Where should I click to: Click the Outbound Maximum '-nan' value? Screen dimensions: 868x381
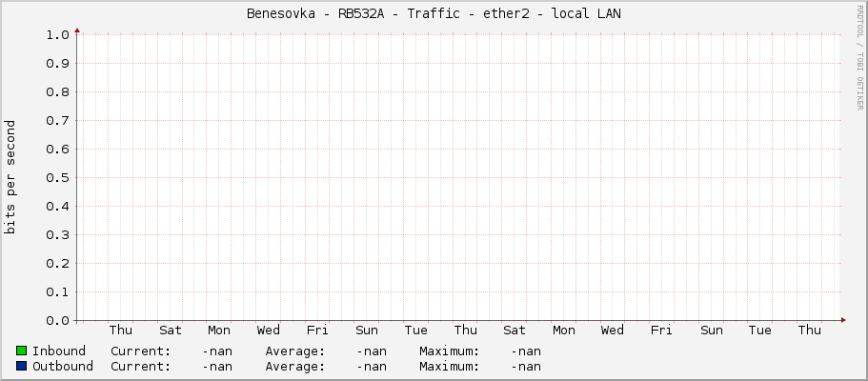(x=526, y=367)
